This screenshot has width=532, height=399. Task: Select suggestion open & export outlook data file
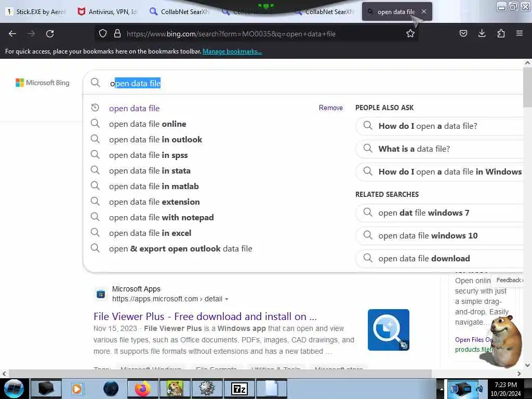(180, 249)
